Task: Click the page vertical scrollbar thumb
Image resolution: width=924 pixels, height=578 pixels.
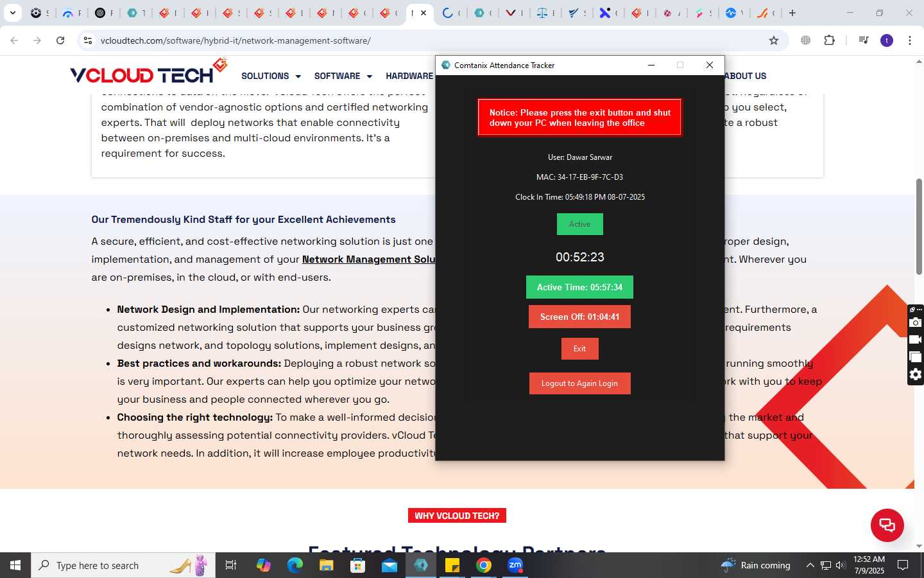Action: 919,227
